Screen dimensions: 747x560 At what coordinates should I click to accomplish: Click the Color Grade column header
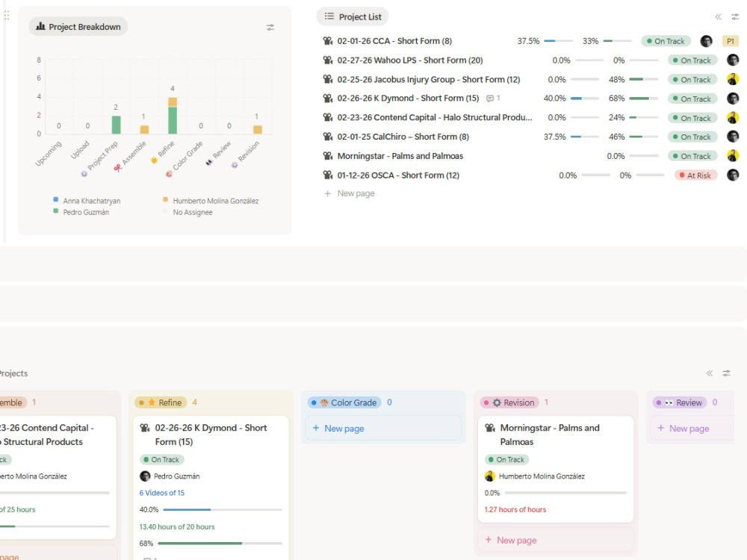point(344,402)
